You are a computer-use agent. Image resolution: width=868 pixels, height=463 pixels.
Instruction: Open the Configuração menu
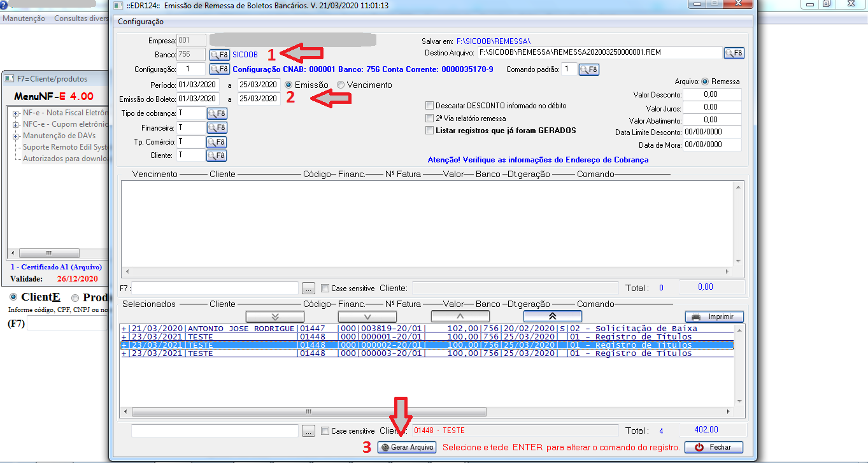(141, 22)
